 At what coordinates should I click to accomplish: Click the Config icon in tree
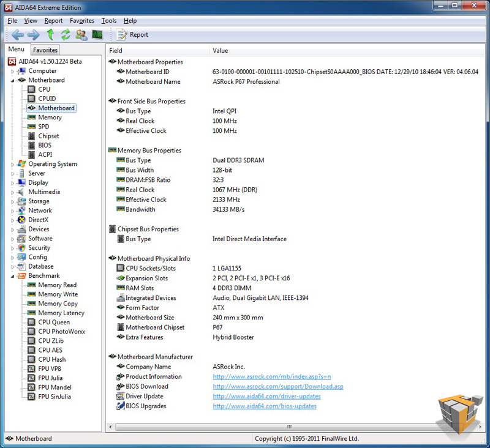point(21,257)
